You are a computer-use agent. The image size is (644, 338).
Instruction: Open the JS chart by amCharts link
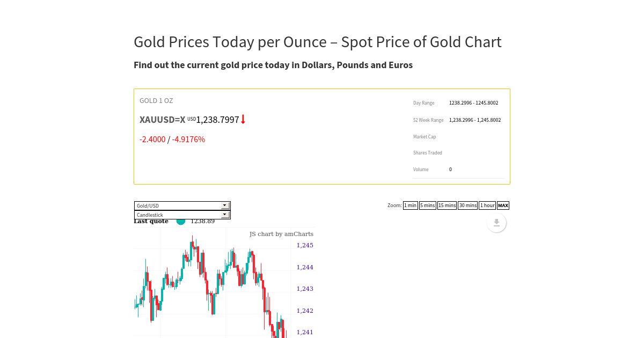click(281, 234)
